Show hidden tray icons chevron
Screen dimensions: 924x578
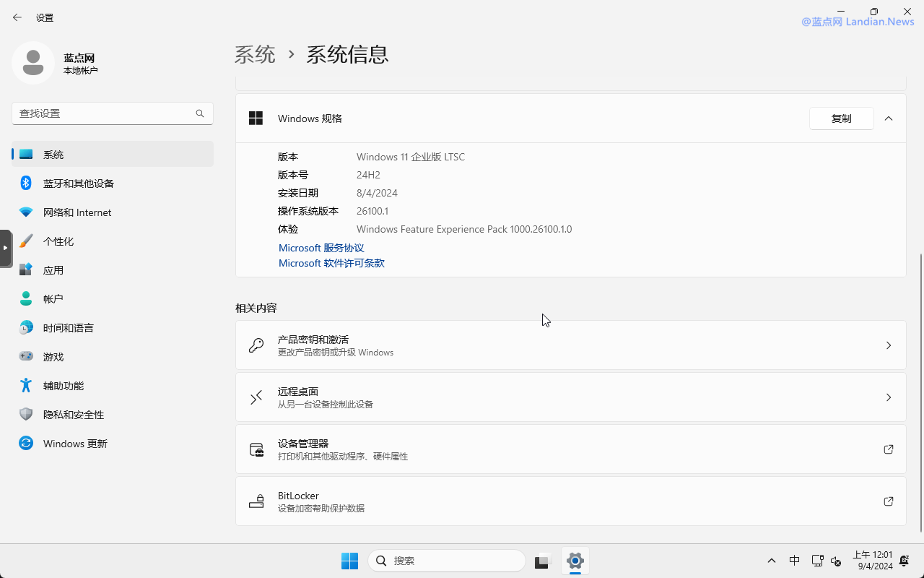pyautogui.click(x=772, y=561)
